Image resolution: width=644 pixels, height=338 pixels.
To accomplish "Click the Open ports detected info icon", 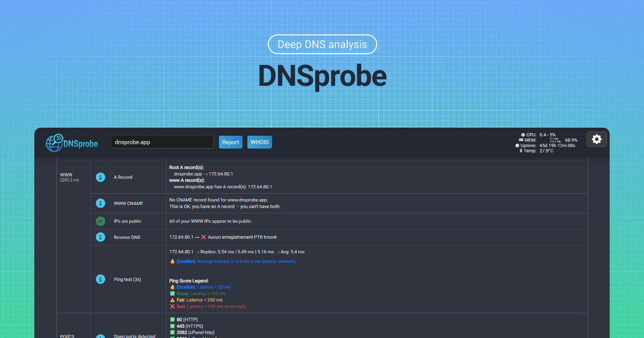I will (100, 336).
